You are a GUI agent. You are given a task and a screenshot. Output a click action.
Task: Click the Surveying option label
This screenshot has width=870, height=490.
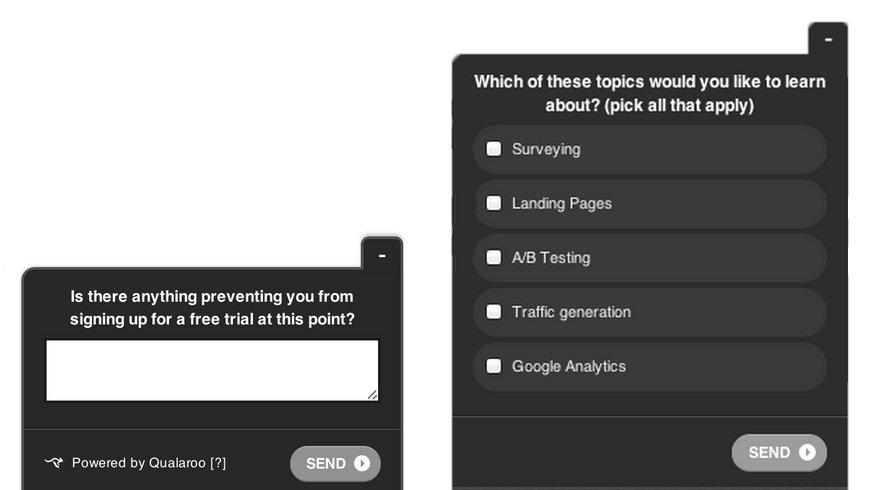coord(546,149)
